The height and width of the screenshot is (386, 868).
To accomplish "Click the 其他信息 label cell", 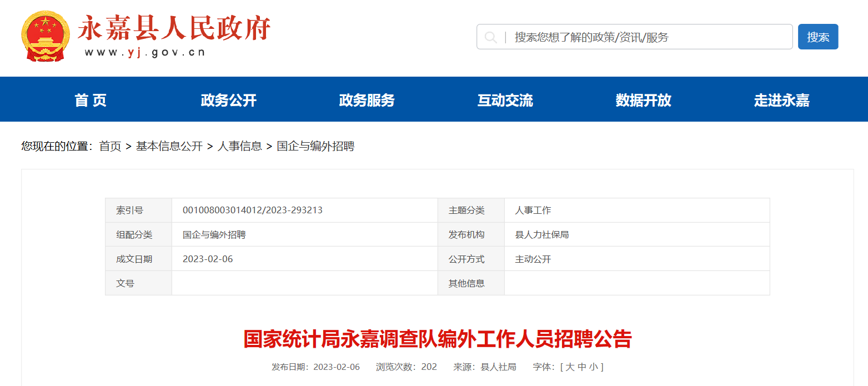I will click(x=471, y=283).
